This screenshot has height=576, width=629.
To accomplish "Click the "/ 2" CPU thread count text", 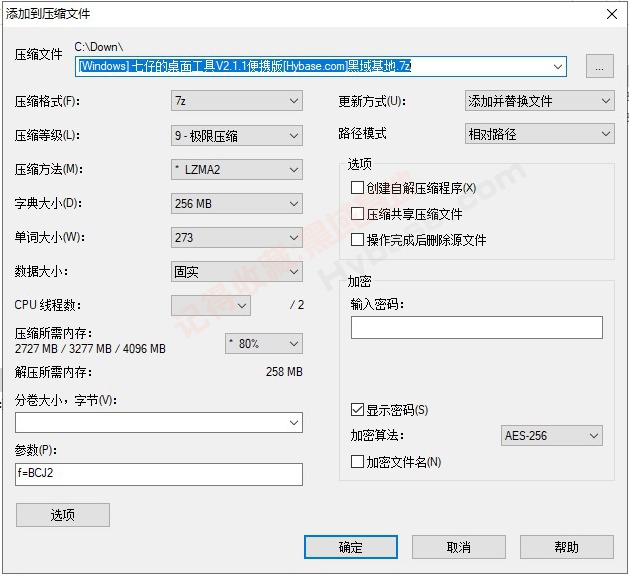I will tap(297, 305).
